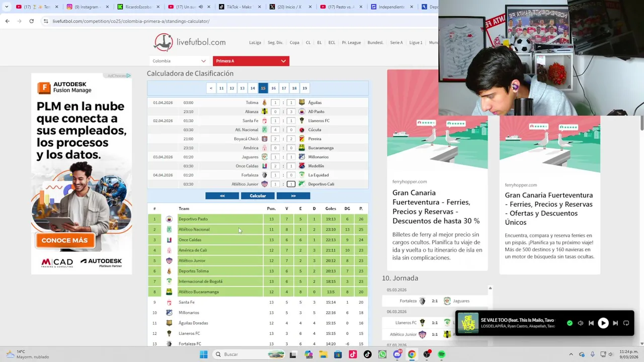Image resolution: width=644 pixels, height=362 pixels.
Task: Click previous matchdays '<' pager arrow
Action: [x=211, y=88]
